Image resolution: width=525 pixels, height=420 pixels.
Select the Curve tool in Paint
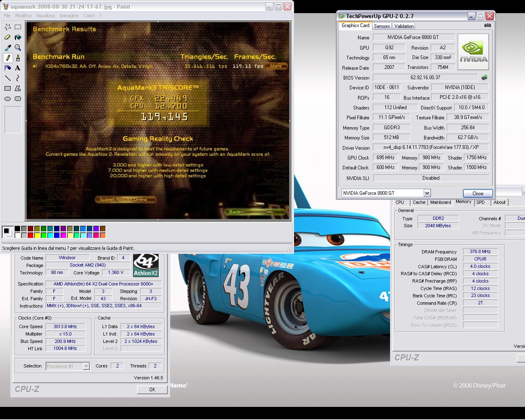coord(18,78)
